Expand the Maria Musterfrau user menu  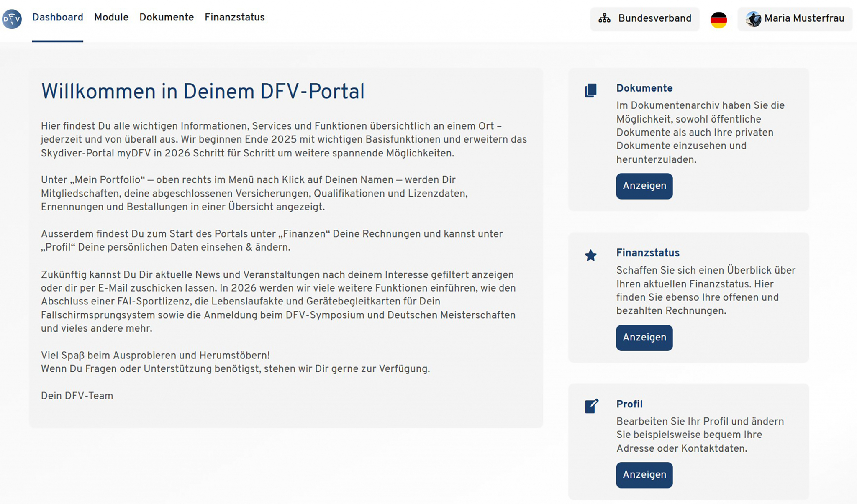click(804, 18)
